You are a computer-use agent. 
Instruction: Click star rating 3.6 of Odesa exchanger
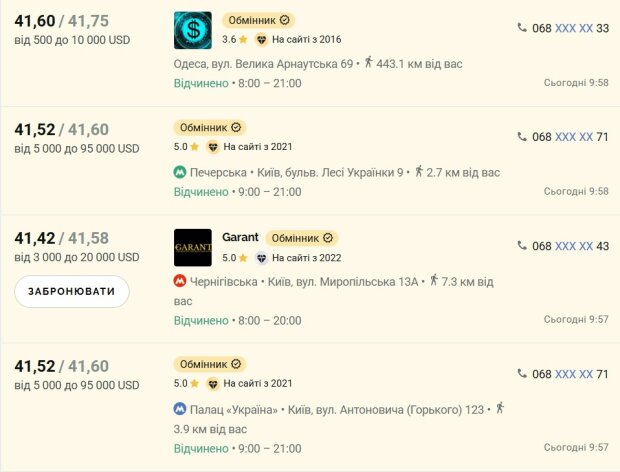[235, 40]
